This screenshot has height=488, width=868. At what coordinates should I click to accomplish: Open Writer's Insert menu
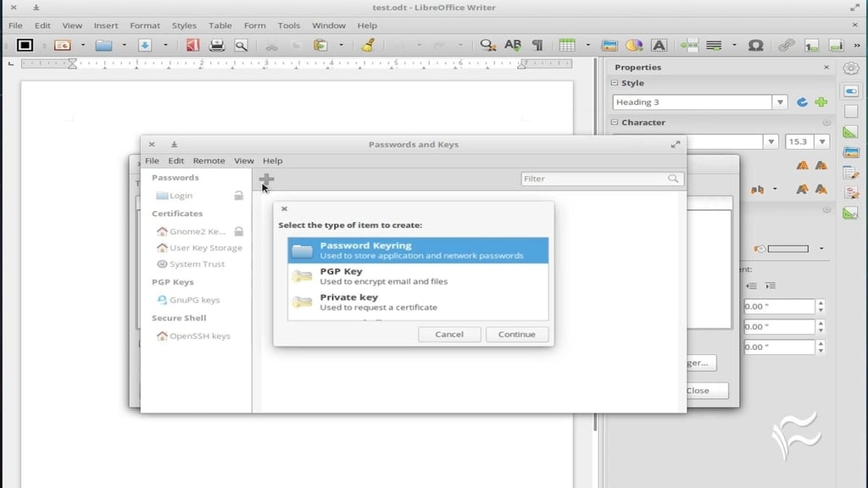pos(106,25)
